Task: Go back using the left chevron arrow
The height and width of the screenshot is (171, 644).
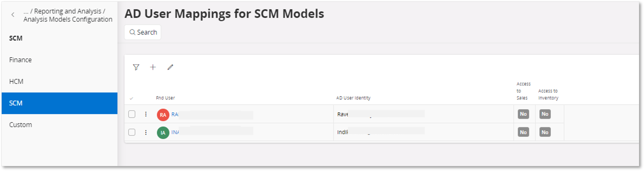Action: 13,15
